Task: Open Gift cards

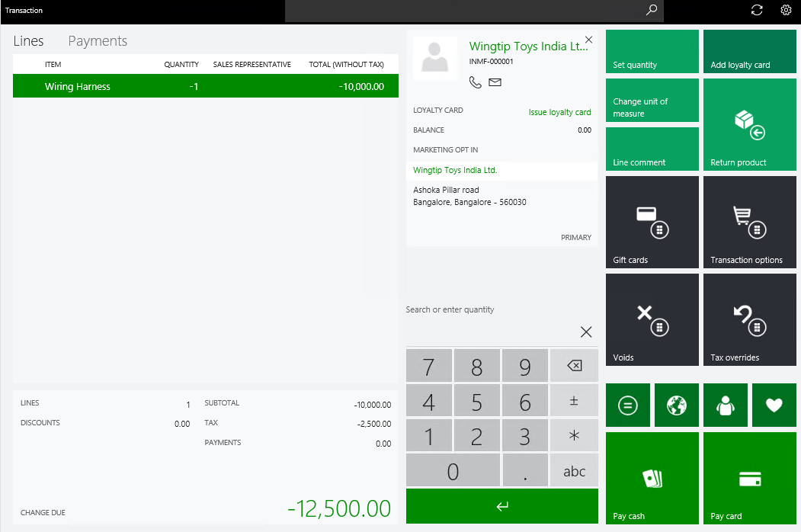Action: (652, 222)
